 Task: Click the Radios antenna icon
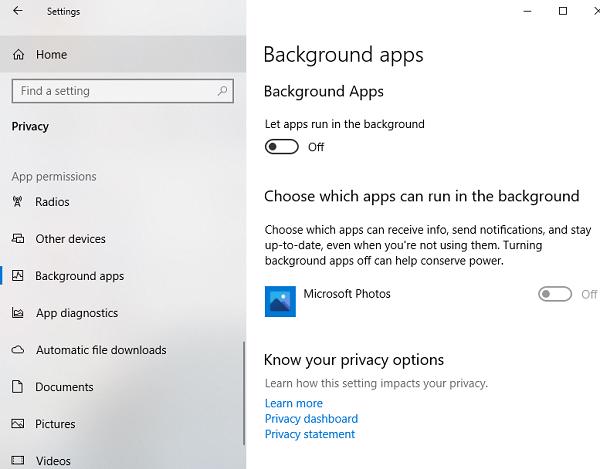pos(18,202)
